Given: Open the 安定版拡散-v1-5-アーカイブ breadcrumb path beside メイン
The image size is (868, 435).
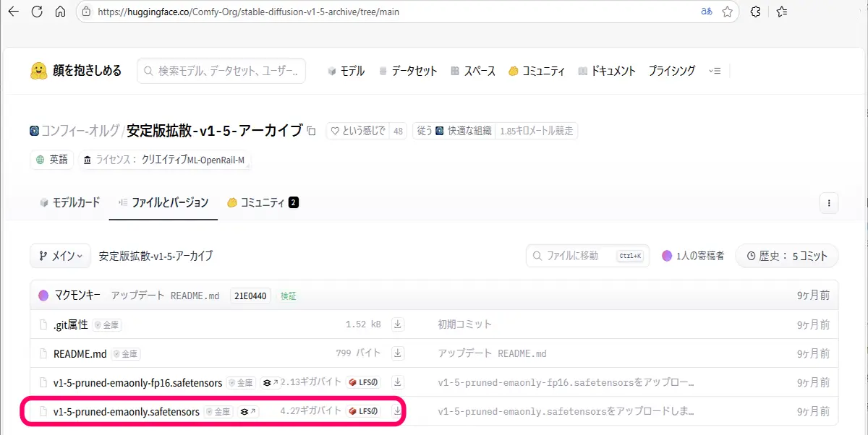Looking at the screenshot, I should (x=156, y=256).
